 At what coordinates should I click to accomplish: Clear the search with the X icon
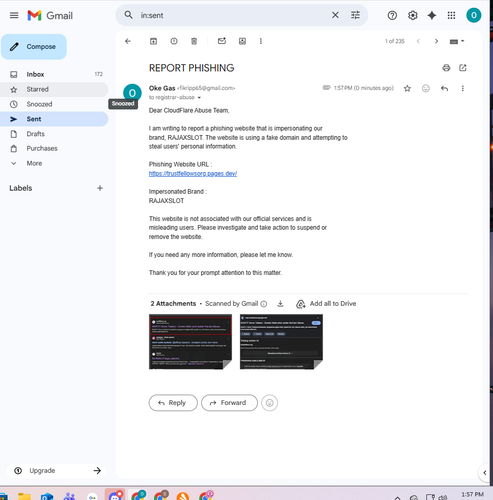(335, 15)
